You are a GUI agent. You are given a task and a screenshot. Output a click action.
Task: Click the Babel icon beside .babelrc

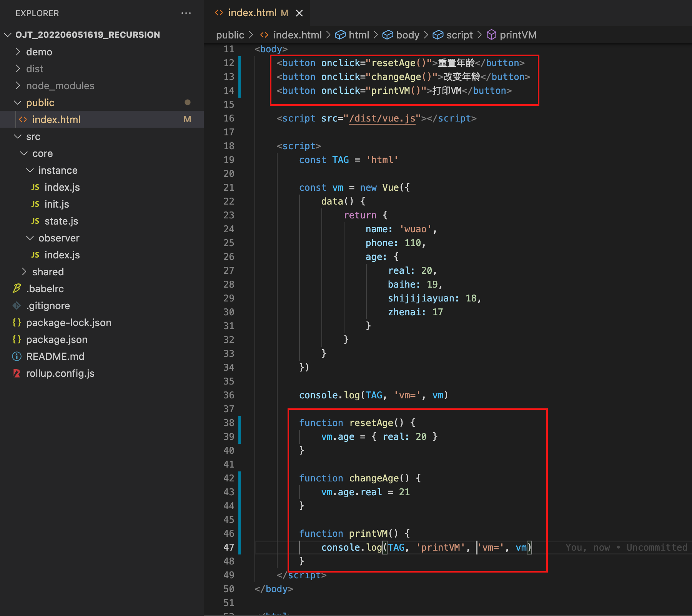pyautogui.click(x=17, y=288)
